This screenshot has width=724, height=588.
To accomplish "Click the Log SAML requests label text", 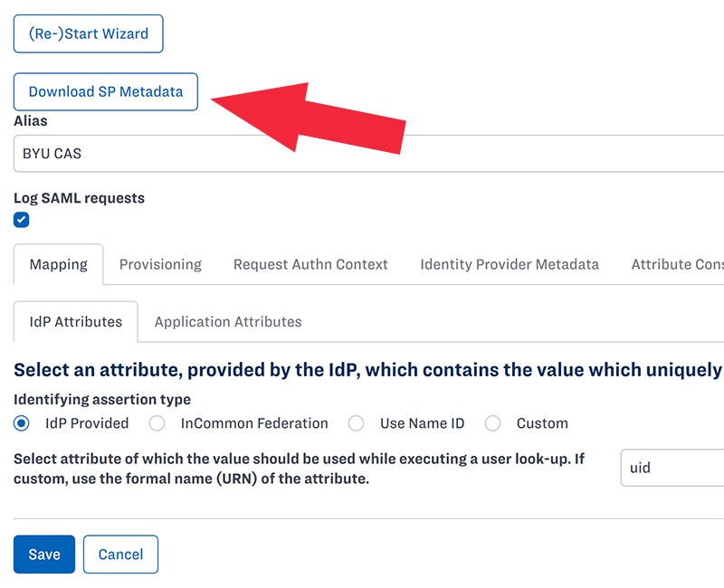I will (79, 198).
